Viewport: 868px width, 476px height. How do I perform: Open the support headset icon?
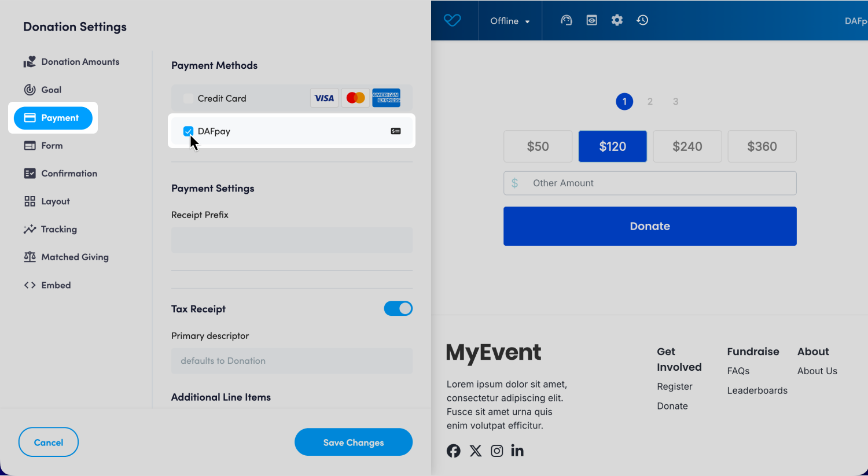tap(566, 20)
